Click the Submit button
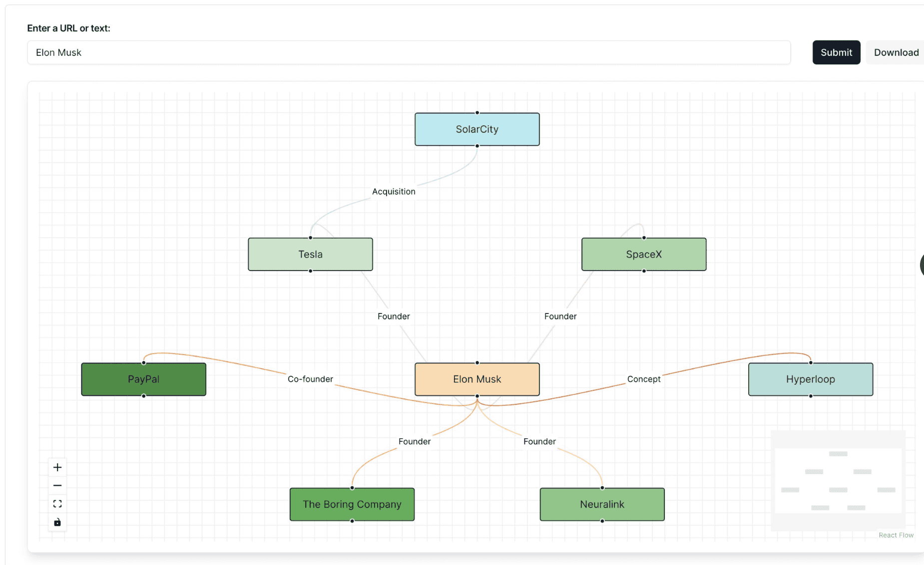Image resolution: width=924 pixels, height=565 pixels. [x=836, y=52]
